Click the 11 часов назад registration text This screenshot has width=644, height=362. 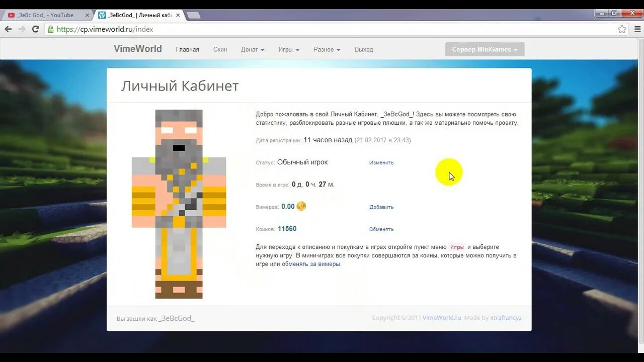tap(328, 140)
